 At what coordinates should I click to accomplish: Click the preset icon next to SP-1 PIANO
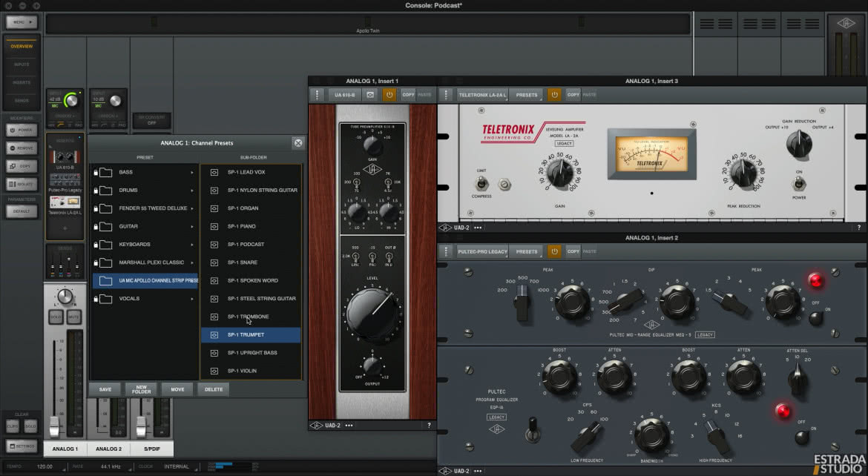tap(214, 226)
